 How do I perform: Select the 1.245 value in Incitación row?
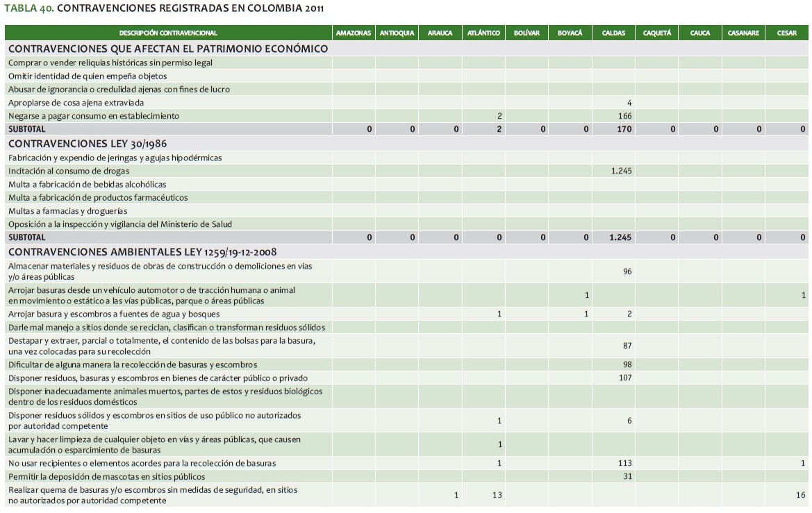tap(621, 171)
